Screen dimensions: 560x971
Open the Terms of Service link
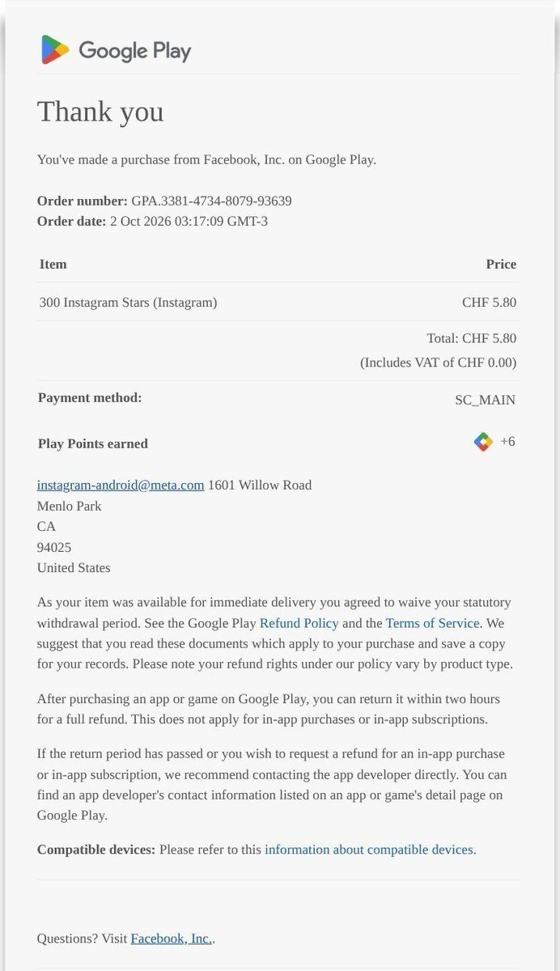point(433,623)
